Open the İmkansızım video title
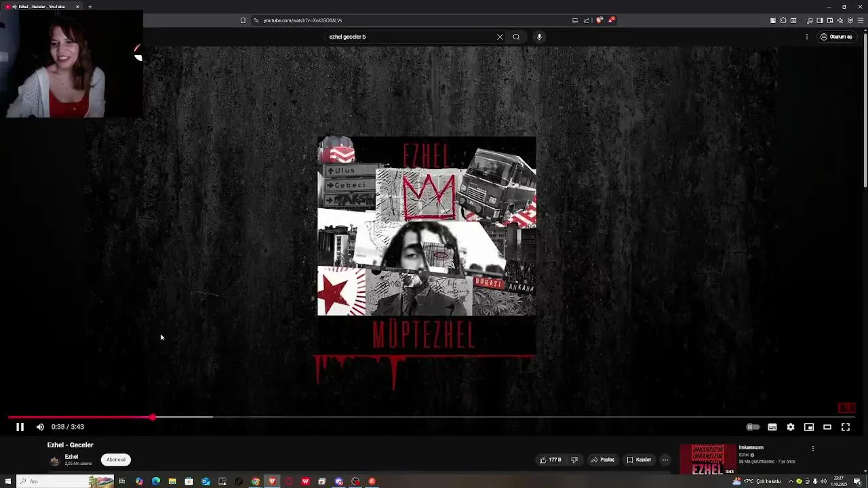Image resolution: width=868 pixels, height=488 pixels. coord(751,447)
